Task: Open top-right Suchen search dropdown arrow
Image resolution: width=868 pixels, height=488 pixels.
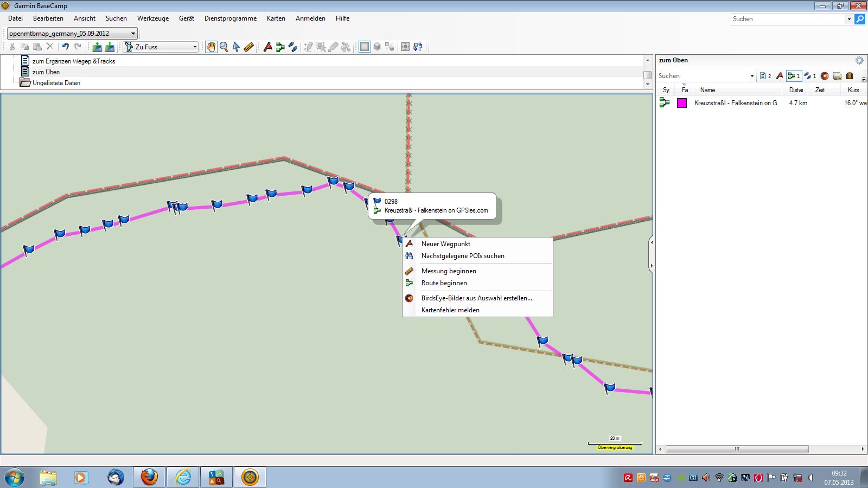Action: [x=849, y=19]
